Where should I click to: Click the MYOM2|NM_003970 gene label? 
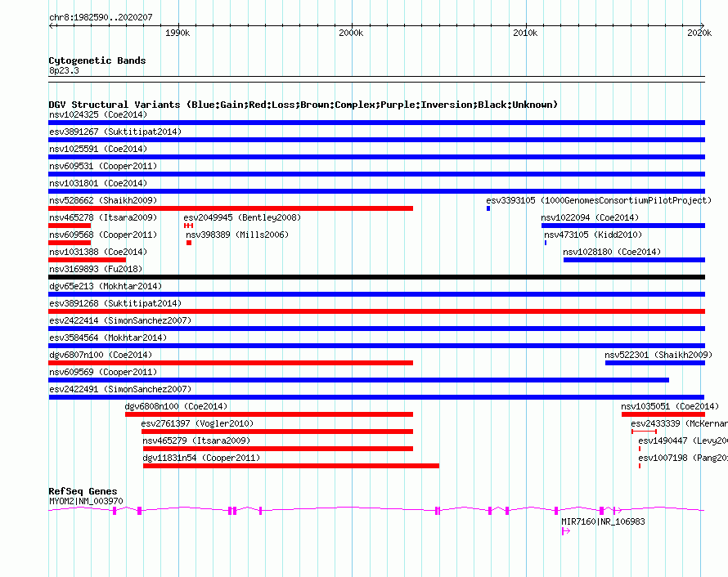click(x=86, y=501)
